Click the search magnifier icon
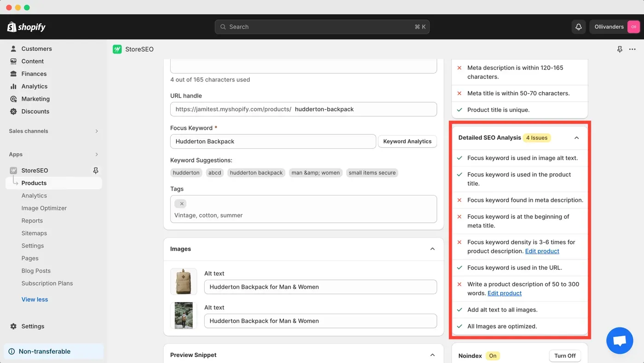This screenshot has width=644, height=363. 223,27
